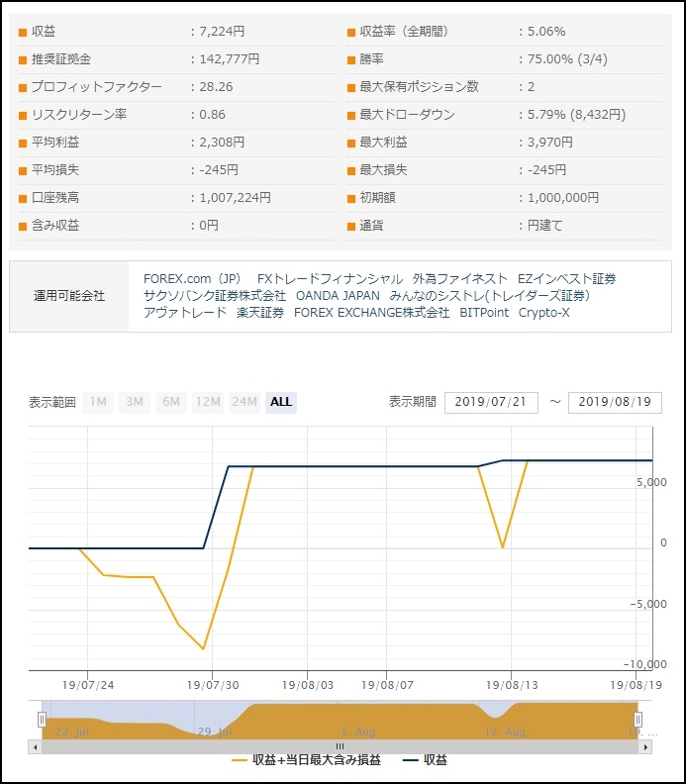Click the 19/08/13 x-axis date label
This screenshot has height=784, width=686.
pyautogui.click(x=512, y=685)
